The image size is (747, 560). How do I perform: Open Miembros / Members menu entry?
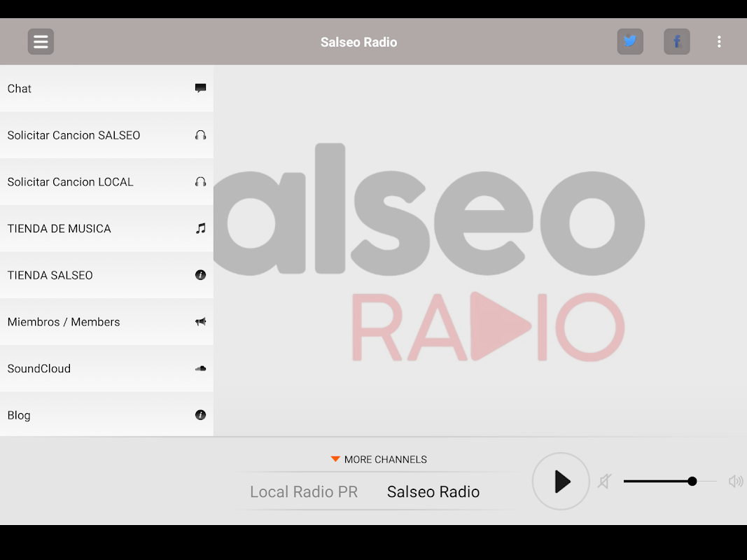pyautogui.click(x=106, y=322)
